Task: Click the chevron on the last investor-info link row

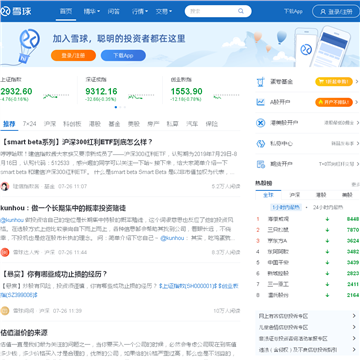Action: pyautogui.click(x=354, y=350)
